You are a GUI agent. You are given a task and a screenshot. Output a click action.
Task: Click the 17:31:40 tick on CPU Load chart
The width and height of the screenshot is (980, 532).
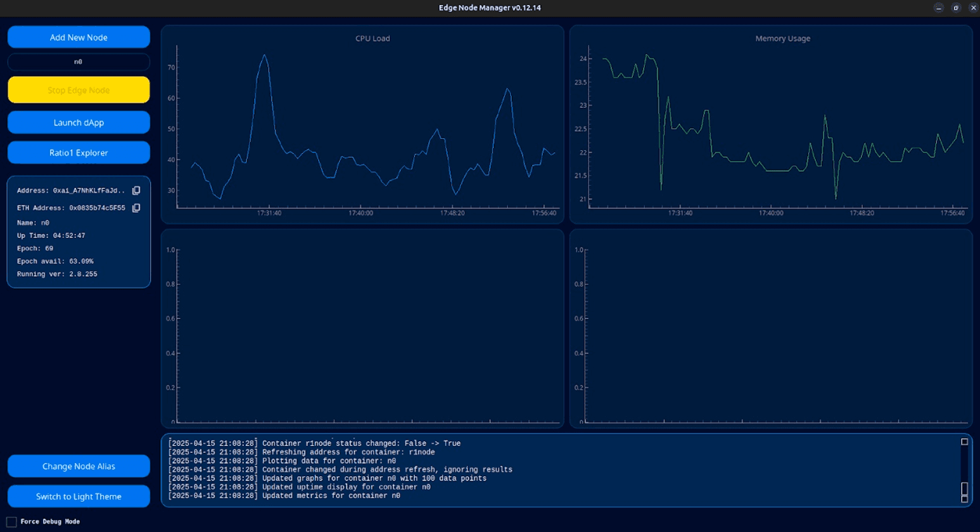tap(269, 213)
